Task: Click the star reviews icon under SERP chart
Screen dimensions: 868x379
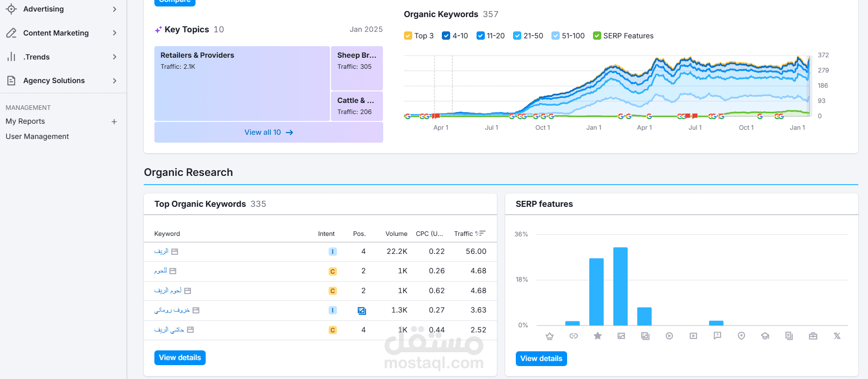Action: coord(598,336)
